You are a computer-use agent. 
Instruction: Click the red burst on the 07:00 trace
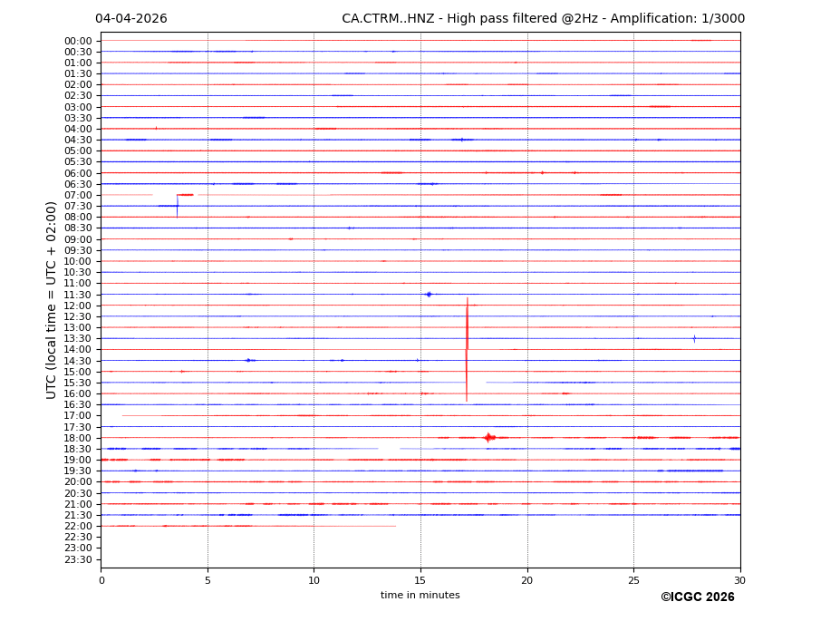pyautogui.click(x=185, y=195)
